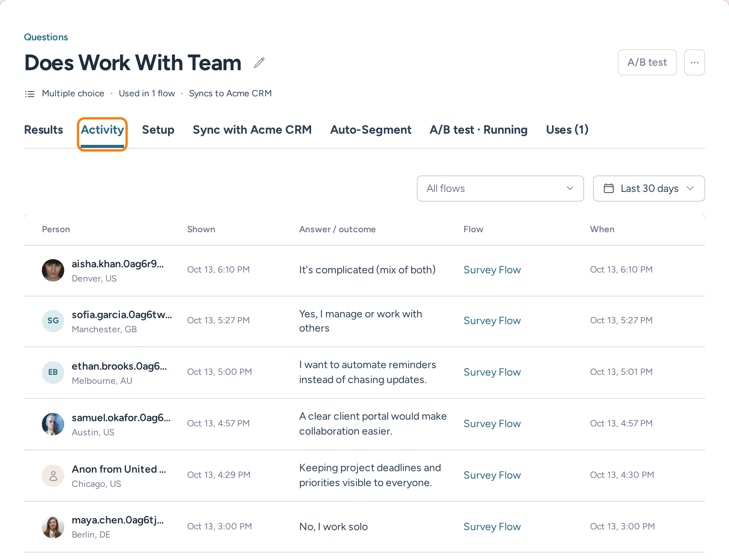Click maya.chen's profile photo avatar
The image size is (729, 560).
(53, 527)
